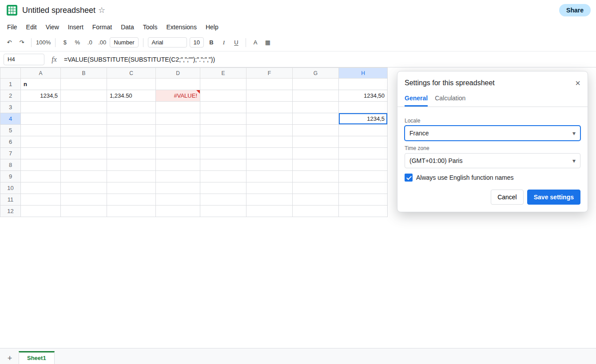The image size is (596, 364).
Task: Redo the last action
Action: [22, 43]
